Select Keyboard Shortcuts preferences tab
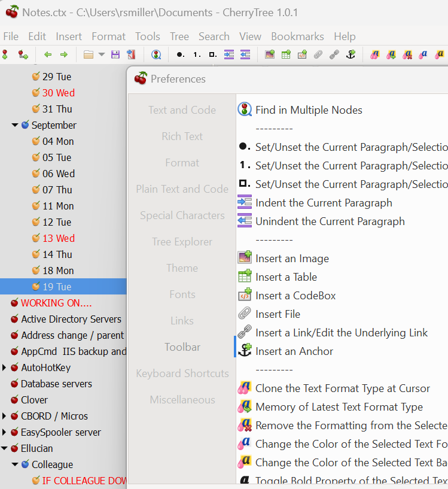The height and width of the screenshot is (489, 448). coord(182,373)
